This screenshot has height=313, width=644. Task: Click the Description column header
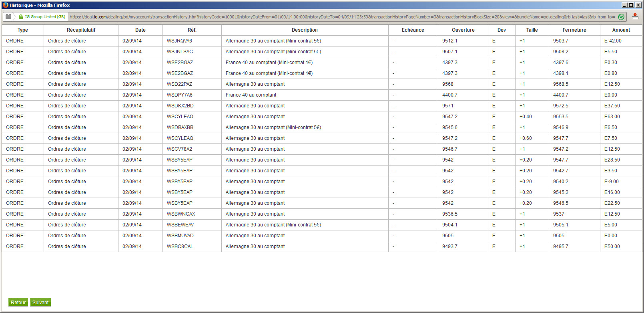(x=305, y=30)
